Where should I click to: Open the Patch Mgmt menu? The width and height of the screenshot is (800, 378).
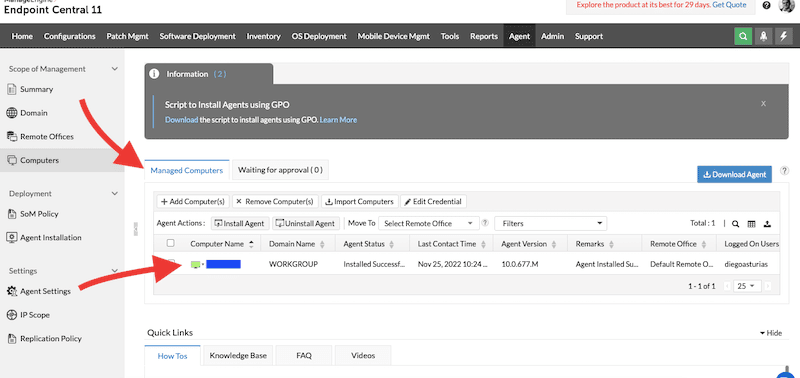point(127,36)
